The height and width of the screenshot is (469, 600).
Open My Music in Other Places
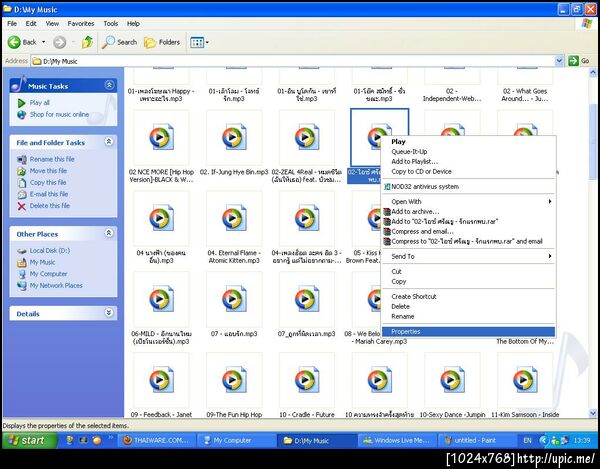(x=42, y=262)
